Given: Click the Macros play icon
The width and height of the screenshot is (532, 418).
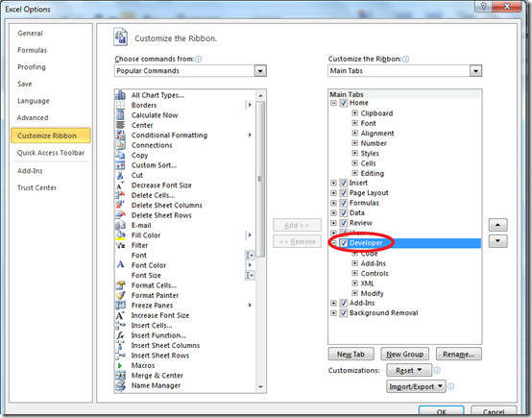Looking at the screenshot, I should point(120,365).
